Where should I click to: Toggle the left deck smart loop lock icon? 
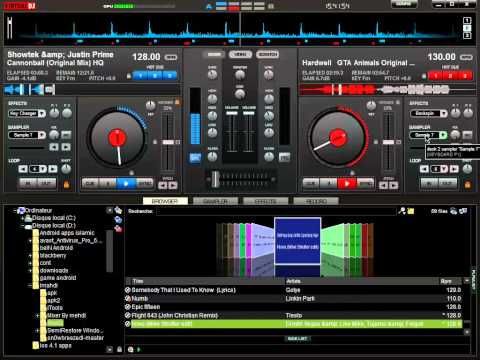[66, 184]
